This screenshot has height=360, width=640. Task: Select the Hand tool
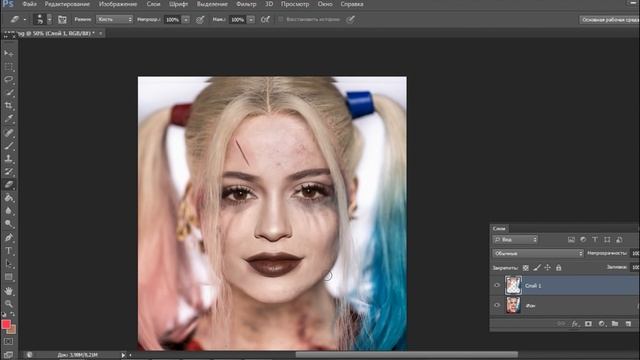(9, 291)
